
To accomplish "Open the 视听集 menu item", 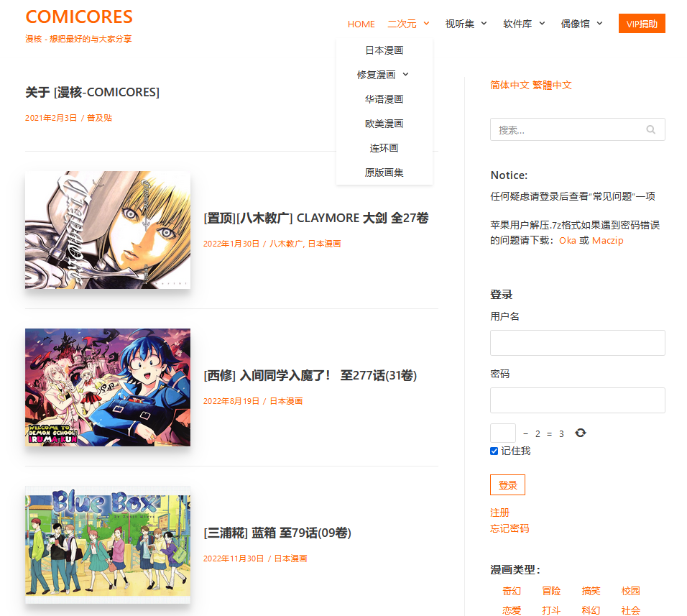I will [x=460, y=24].
